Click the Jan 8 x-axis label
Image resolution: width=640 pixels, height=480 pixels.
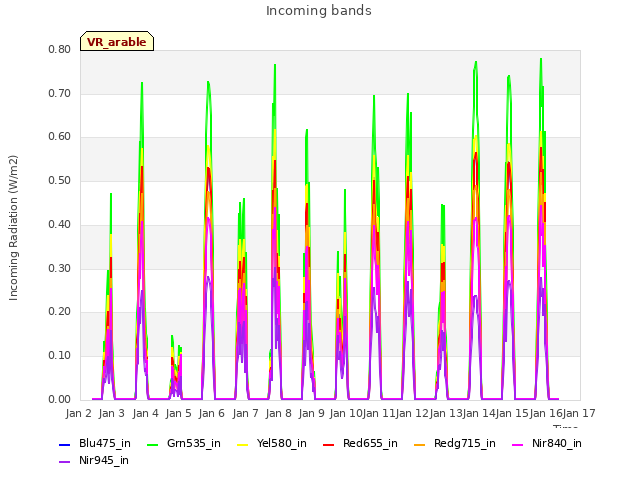pos(279,414)
